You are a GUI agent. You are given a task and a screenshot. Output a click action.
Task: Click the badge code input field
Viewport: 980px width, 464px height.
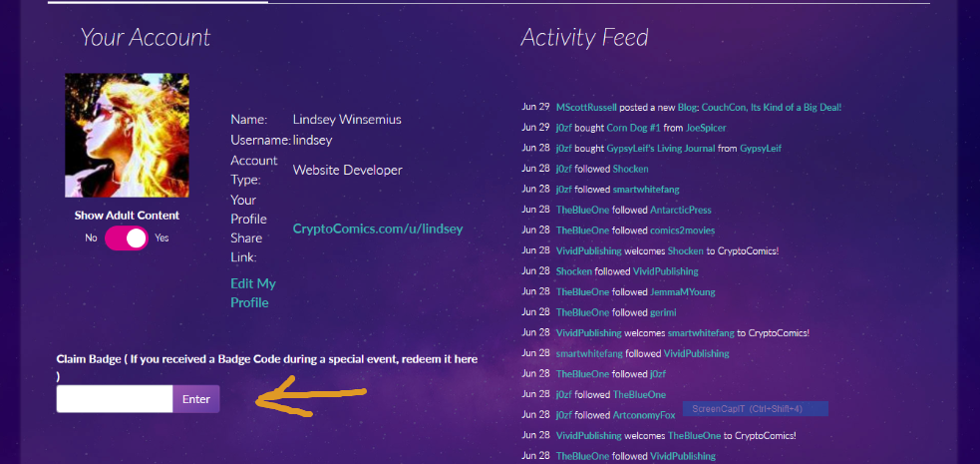(115, 399)
